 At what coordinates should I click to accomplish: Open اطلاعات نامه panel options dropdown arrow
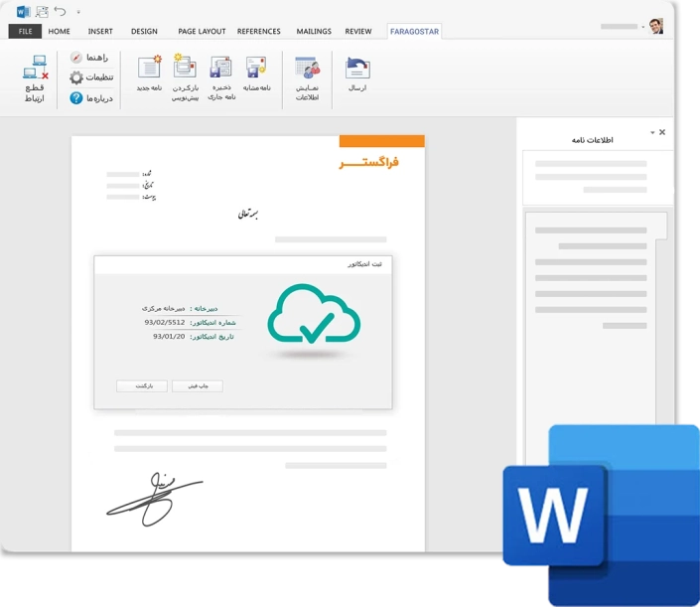pyautogui.click(x=652, y=133)
